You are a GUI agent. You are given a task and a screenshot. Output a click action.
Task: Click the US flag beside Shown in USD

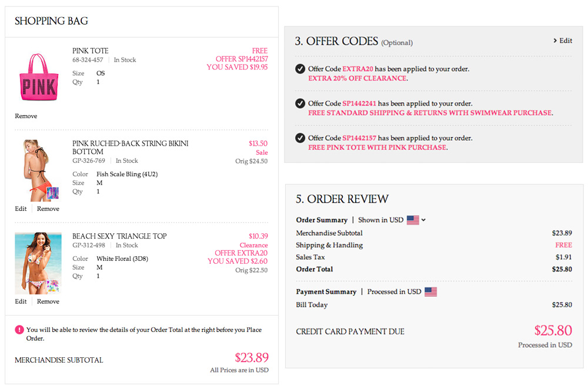tap(413, 220)
